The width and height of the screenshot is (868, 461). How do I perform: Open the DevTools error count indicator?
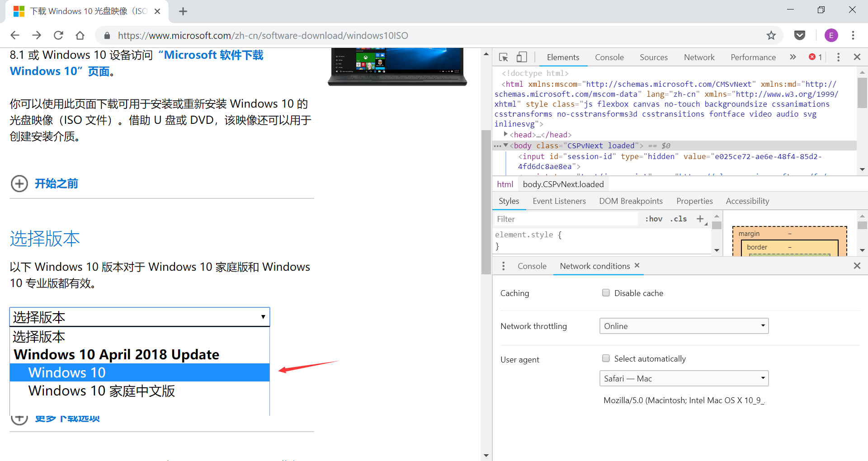[816, 57]
